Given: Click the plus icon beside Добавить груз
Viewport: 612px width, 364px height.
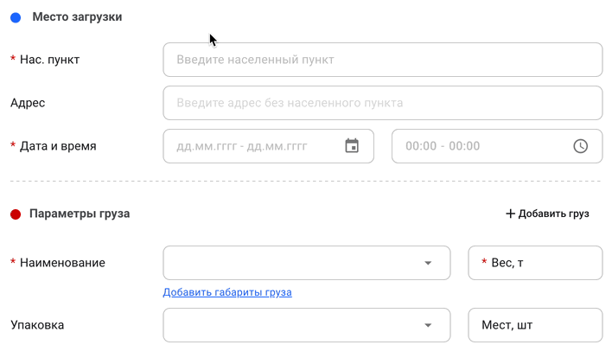Looking at the screenshot, I should (x=510, y=214).
